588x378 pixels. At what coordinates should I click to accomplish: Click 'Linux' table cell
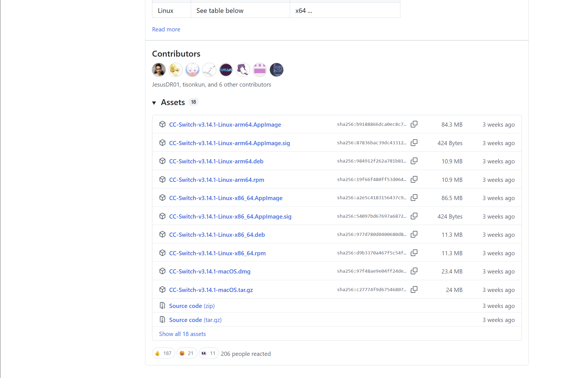(171, 10)
